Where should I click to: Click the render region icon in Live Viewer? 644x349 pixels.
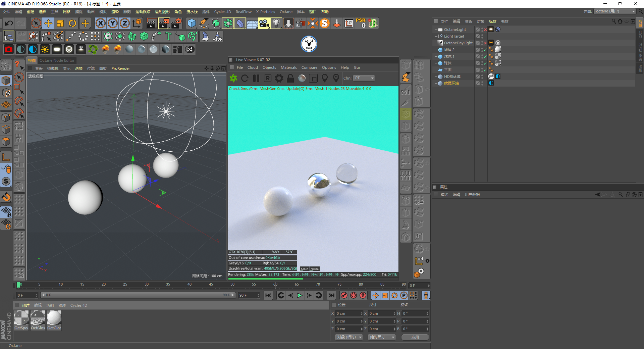click(x=313, y=78)
